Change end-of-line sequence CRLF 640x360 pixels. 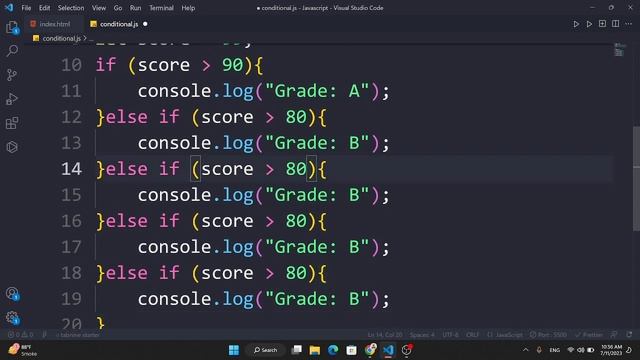472,335
